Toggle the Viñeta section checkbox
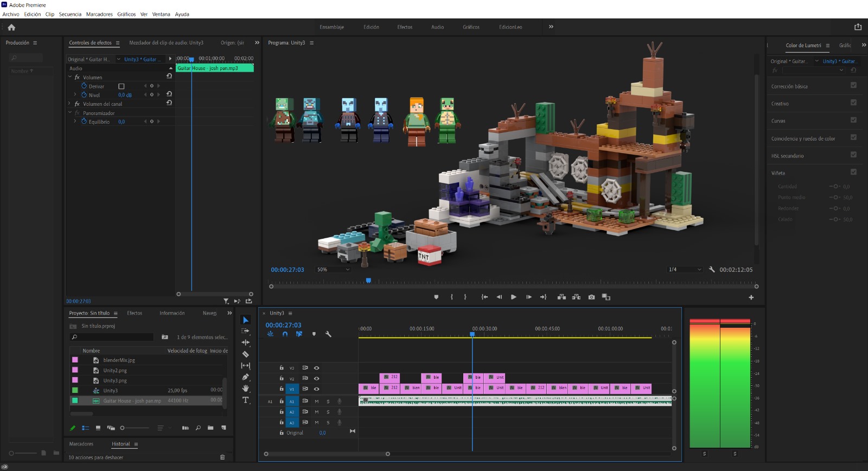The width and height of the screenshot is (868, 471). (x=853, y=172)
